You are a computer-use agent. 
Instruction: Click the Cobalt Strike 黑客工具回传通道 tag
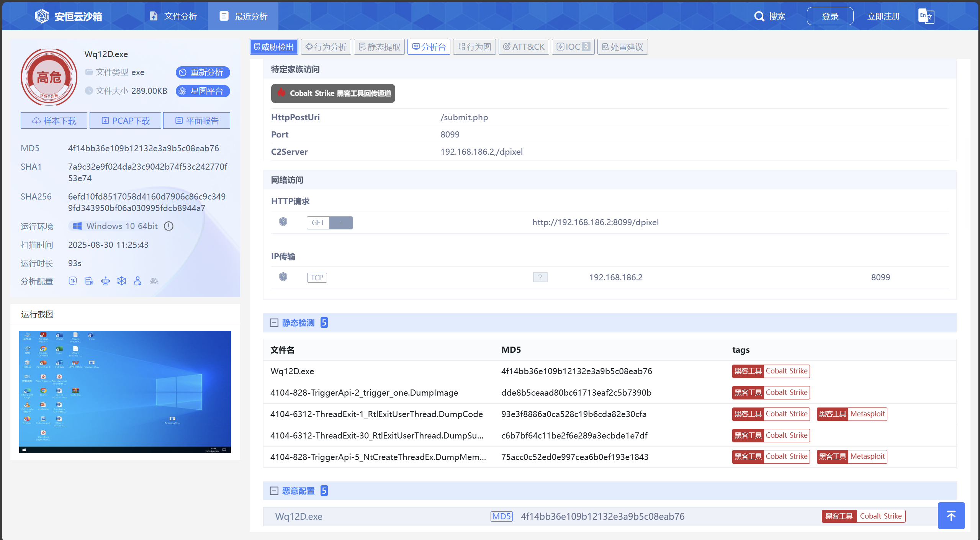[x=333, y=93]
